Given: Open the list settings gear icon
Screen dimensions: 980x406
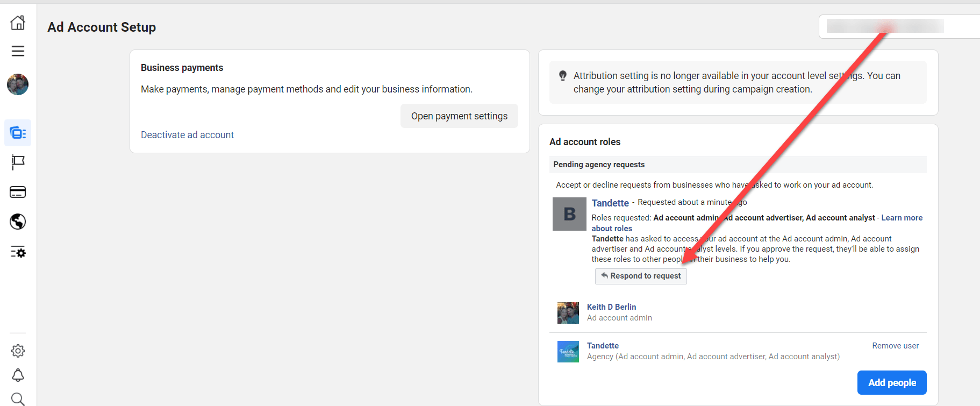Looking at the screenshot, I should 18,252.
